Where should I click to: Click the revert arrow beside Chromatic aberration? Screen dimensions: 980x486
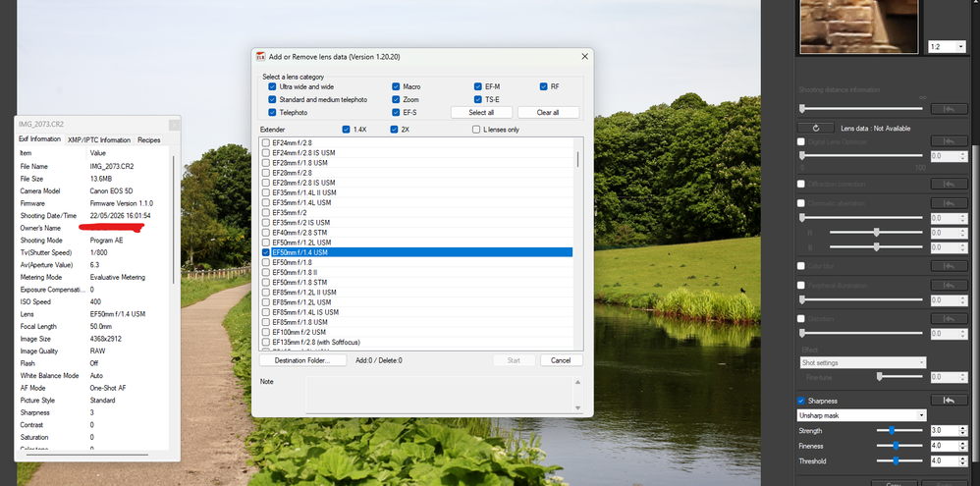pos(949,203)
